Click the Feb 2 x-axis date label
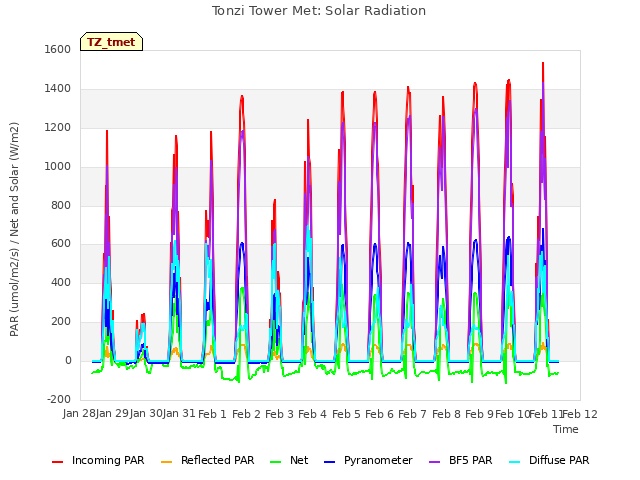Screen dimensions: 640x480 (246, 414)
